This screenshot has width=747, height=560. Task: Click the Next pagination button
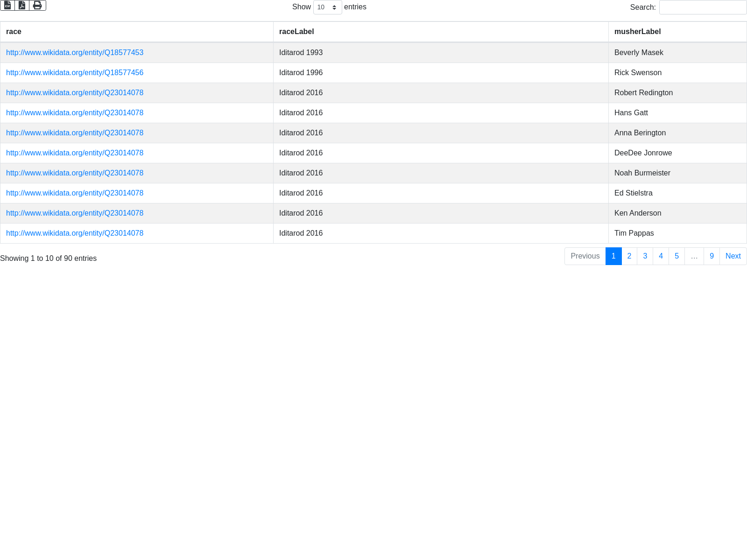coord(733,256)
